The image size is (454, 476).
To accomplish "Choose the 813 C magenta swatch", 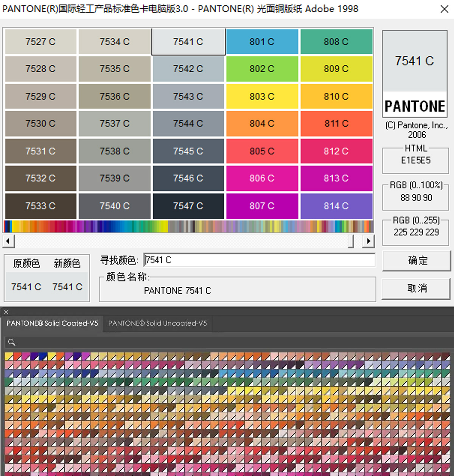I will pos(336,178).
